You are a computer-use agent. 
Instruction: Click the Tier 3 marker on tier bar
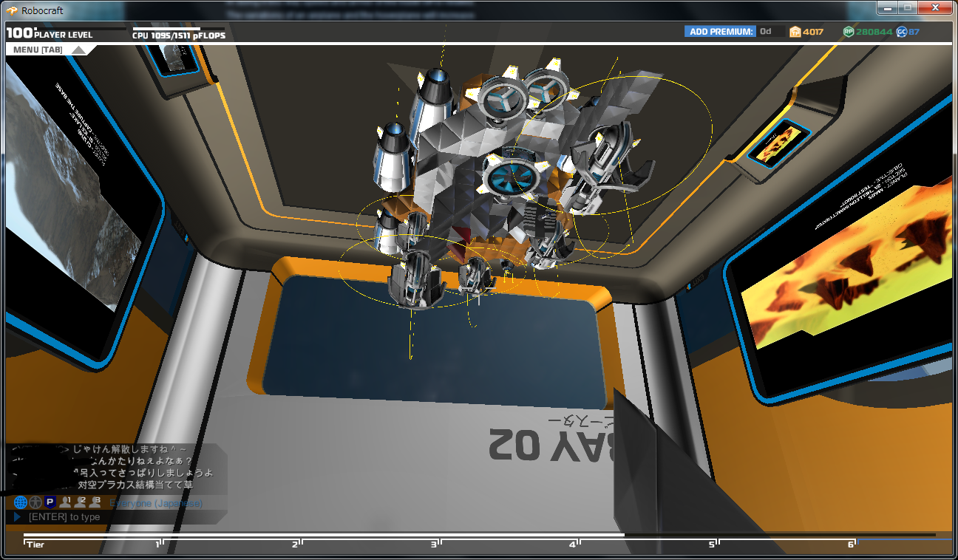click(435, 544)
